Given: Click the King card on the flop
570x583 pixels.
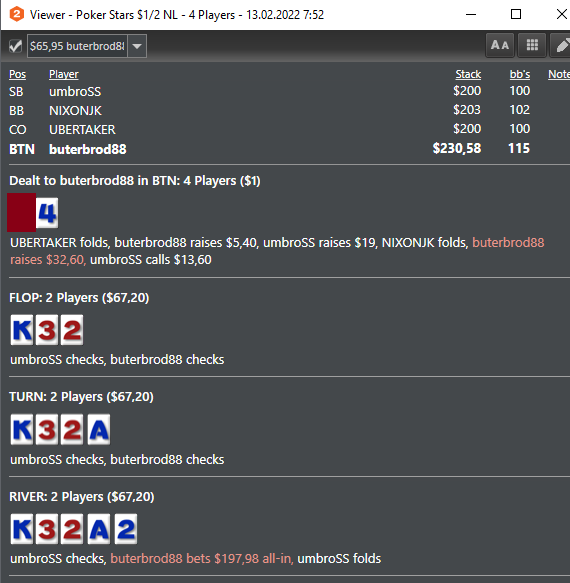Looking at the screenshot, I should [x=22, y=330].
